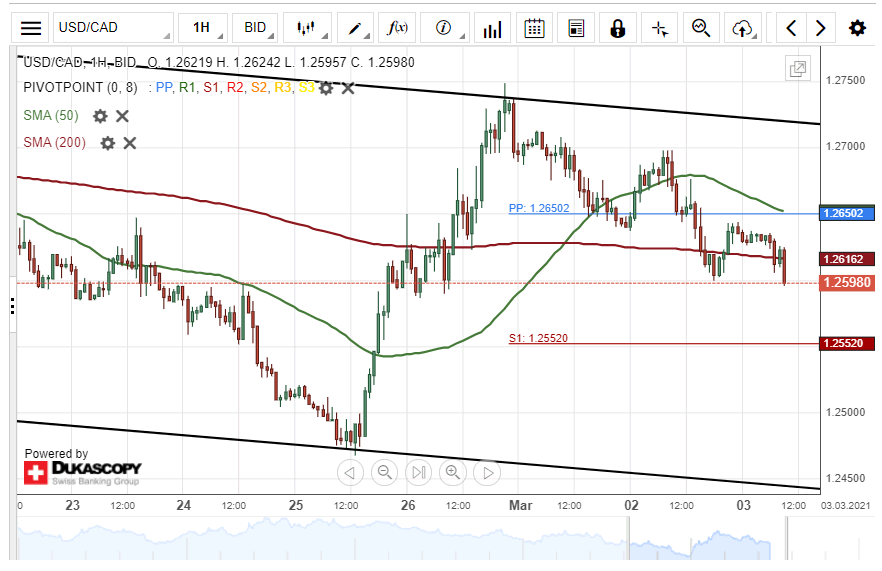Open the BID price side dropdown
Viewport: 882px width, 571px height.
(255, 28)
